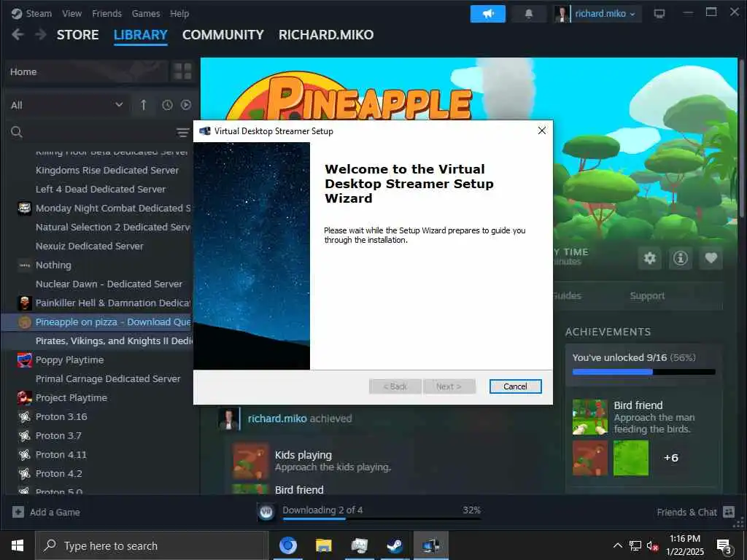Click the +6 more achievements button
Screen dimensions: 747x560
click(x=671, y=458)
